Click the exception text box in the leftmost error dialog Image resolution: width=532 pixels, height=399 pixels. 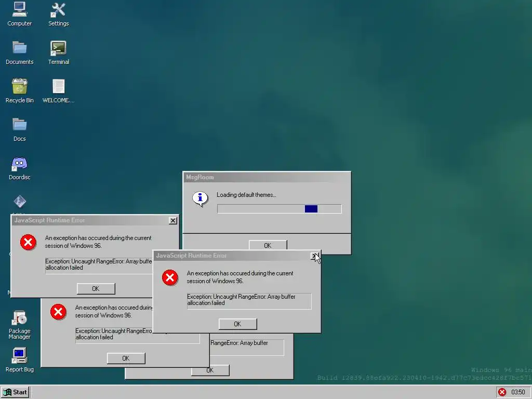point(99,265)
